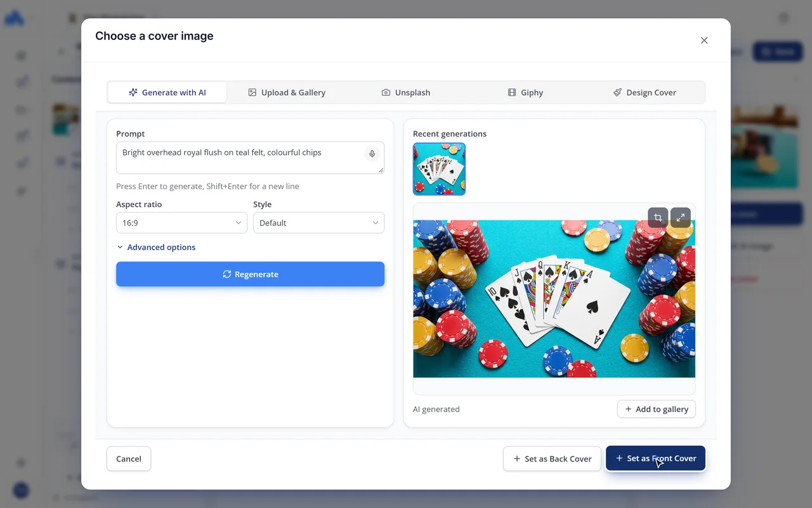Select the Giphy tab

525,92
